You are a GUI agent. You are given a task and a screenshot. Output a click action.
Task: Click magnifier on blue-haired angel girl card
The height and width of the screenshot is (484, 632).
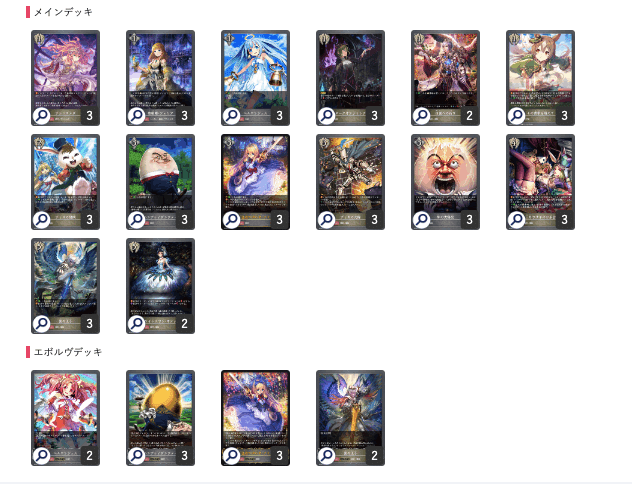pos(232,116)
